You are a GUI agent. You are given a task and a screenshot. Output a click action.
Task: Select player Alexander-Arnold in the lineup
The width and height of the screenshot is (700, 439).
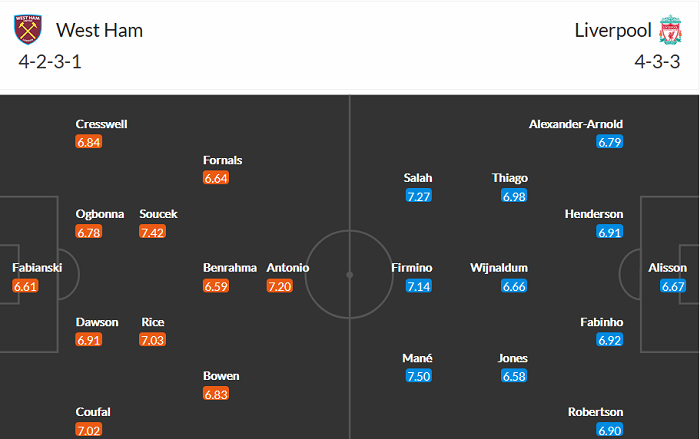point(576,124)
